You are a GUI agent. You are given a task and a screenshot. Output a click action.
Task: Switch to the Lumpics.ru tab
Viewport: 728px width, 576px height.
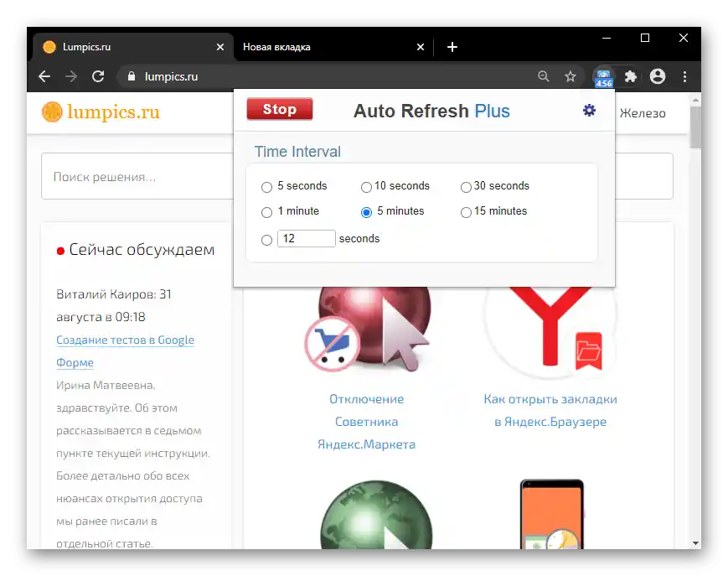pos(133,47)
